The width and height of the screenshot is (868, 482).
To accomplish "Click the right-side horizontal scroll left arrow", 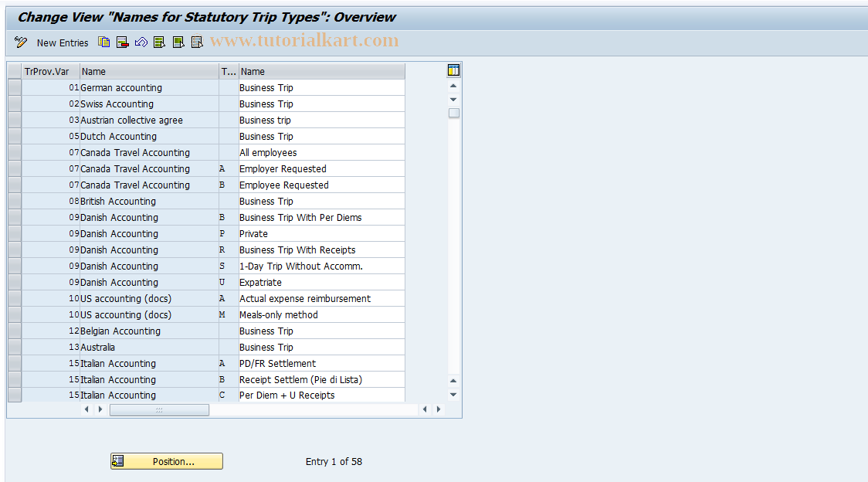I will (x=425, y=409).
